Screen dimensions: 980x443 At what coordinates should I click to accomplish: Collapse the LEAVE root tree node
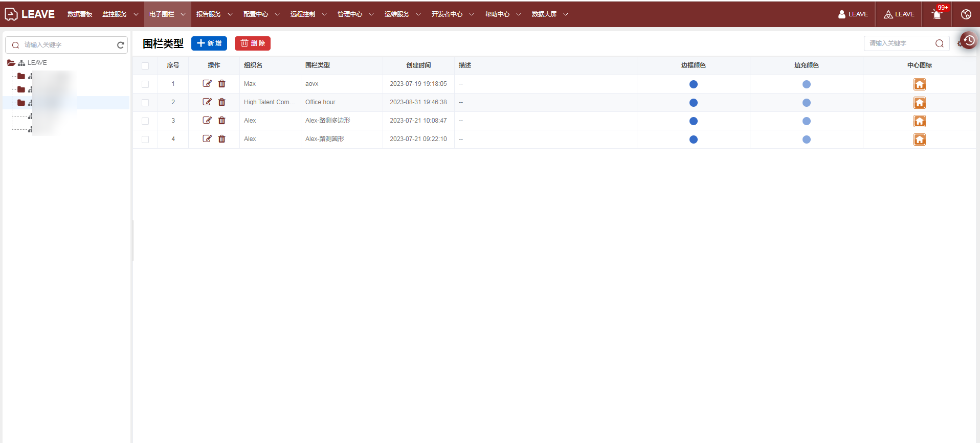click(11, 63)
